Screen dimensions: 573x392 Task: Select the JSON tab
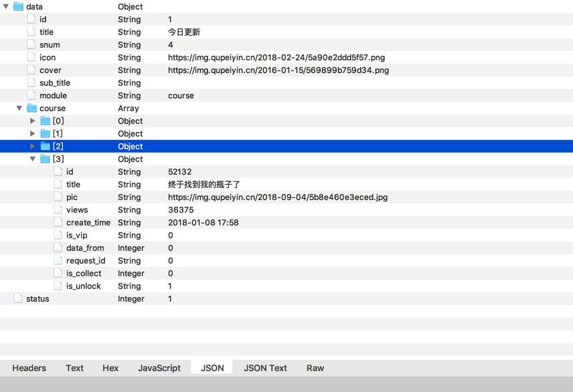(212, 368)
